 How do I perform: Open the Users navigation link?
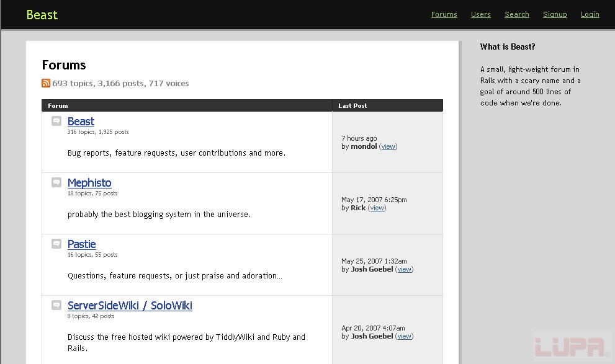[480, 14]
